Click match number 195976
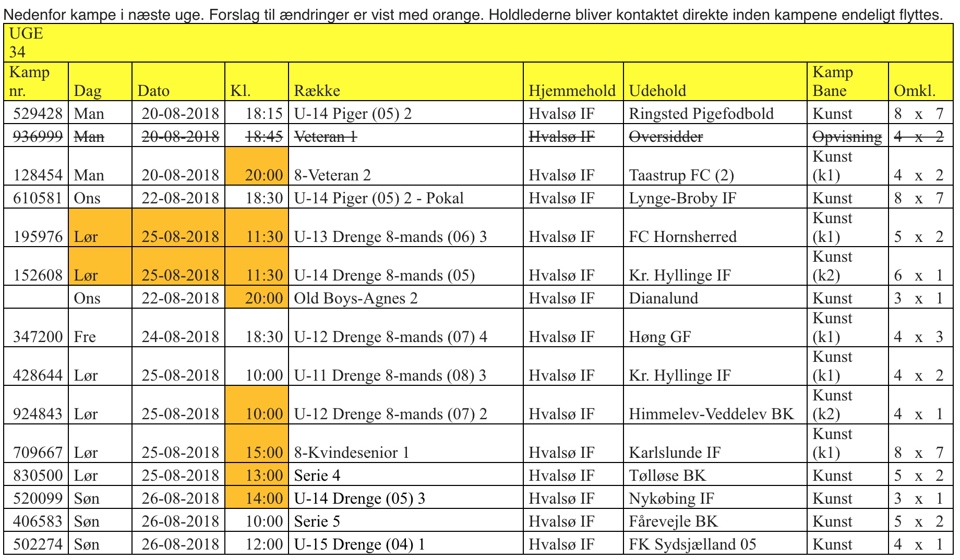 (x=36, y=228)
